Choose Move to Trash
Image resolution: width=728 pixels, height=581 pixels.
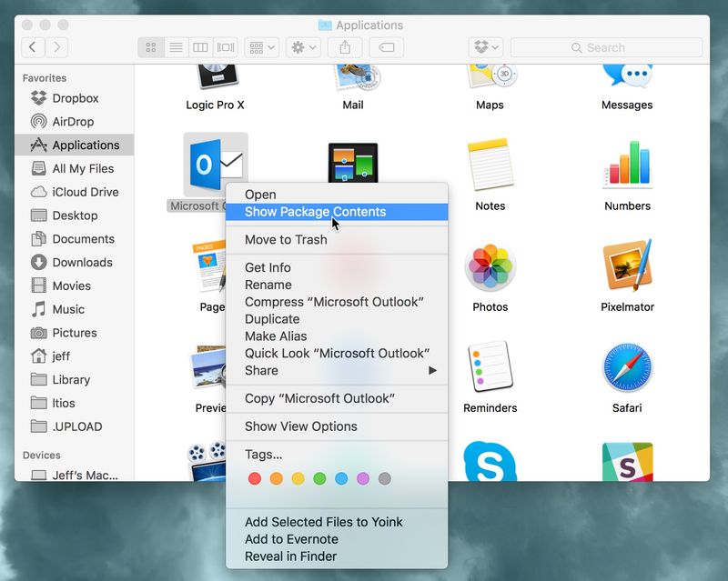click(x=337, y=239)
